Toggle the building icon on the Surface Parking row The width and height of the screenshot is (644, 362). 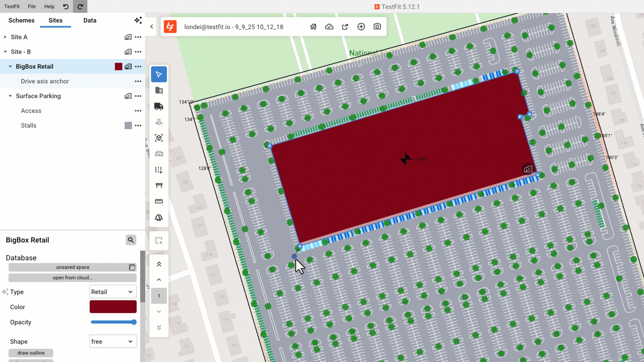128,96
